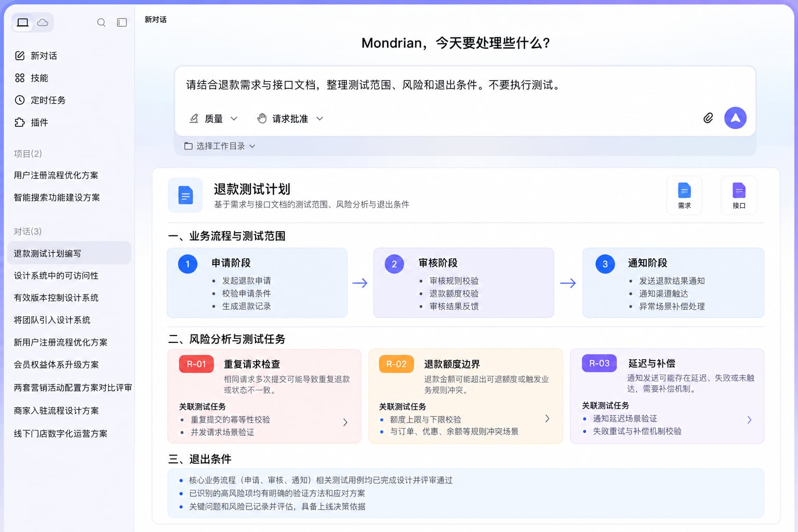Image resolution: width=798 pixels, height=532 pixels.
Task: Open the 技能 section
Action: (32, 78)
